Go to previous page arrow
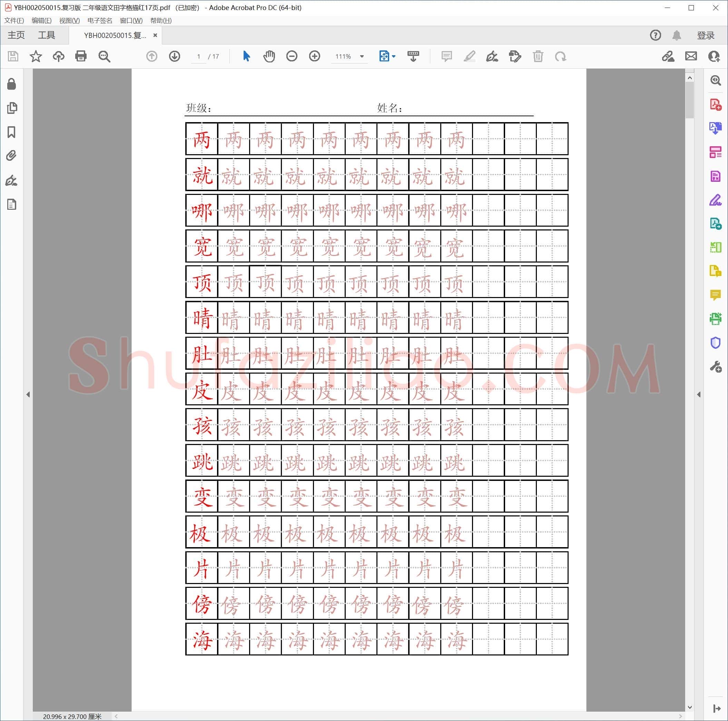 (x=151, y=57)
